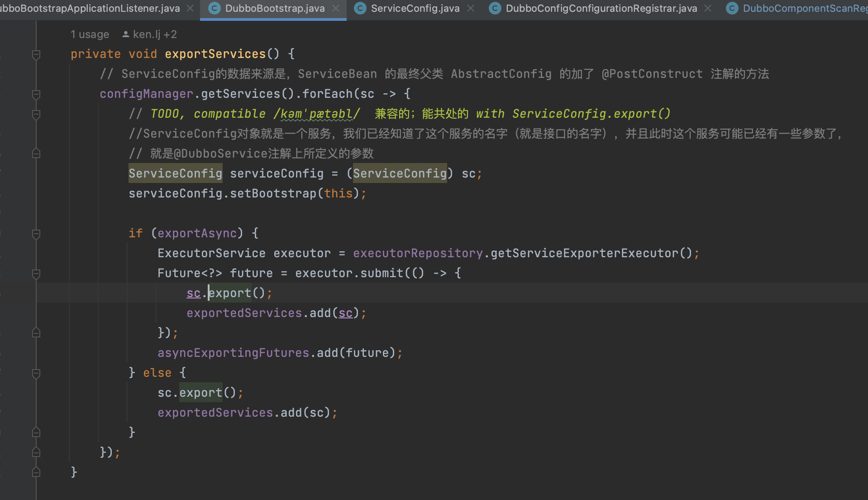868x500 pixels.
Task: Click the 'this' keyword argument
Action: pyautogui.click(x=338, y=194)
